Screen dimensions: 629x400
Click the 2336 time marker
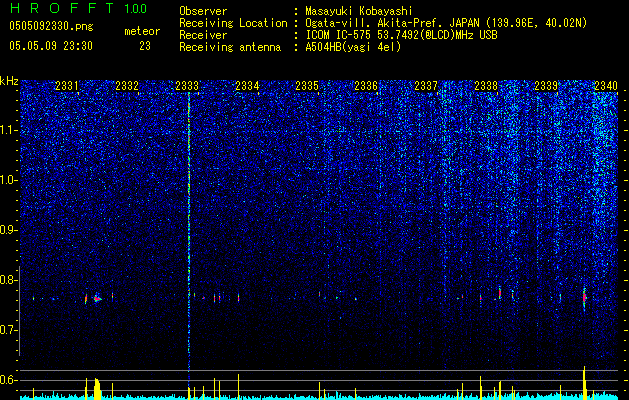click(366, 85)
